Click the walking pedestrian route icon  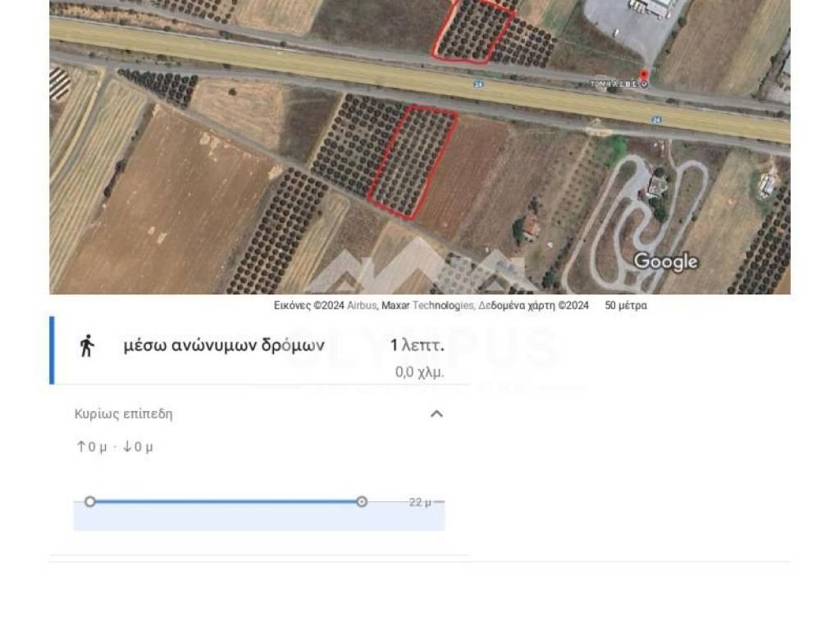(86, 346)
